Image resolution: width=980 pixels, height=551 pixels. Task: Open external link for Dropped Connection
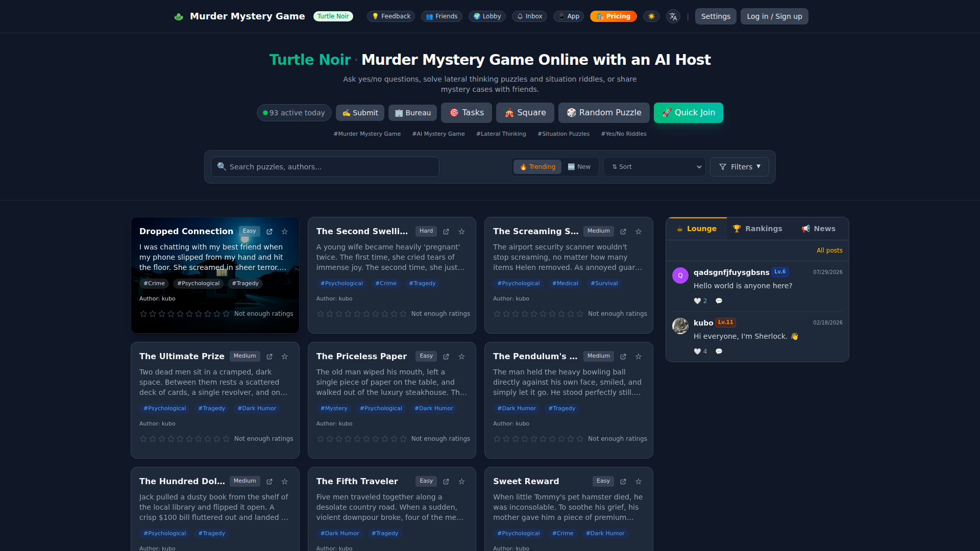pos(269,232)
